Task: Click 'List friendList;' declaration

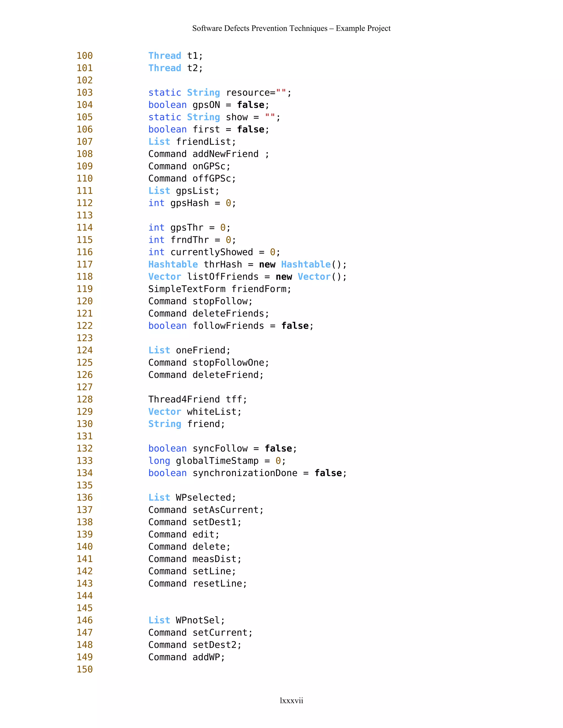Action: [x=192, y=142]
